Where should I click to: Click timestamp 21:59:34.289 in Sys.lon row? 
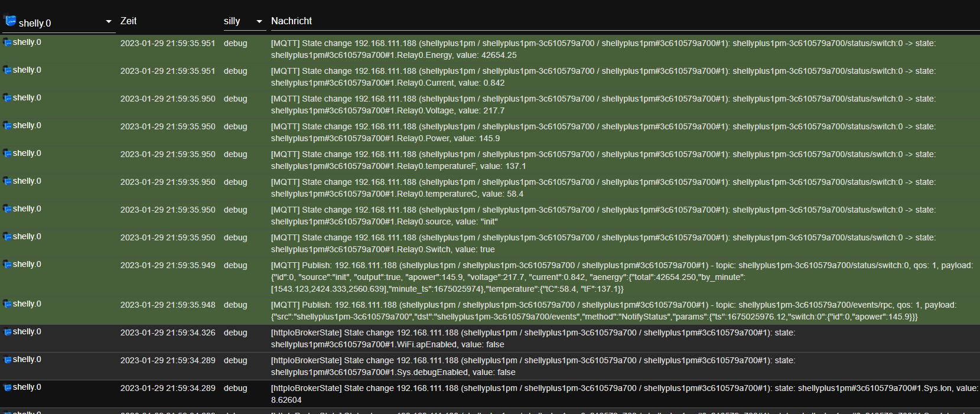coord(168,388)
